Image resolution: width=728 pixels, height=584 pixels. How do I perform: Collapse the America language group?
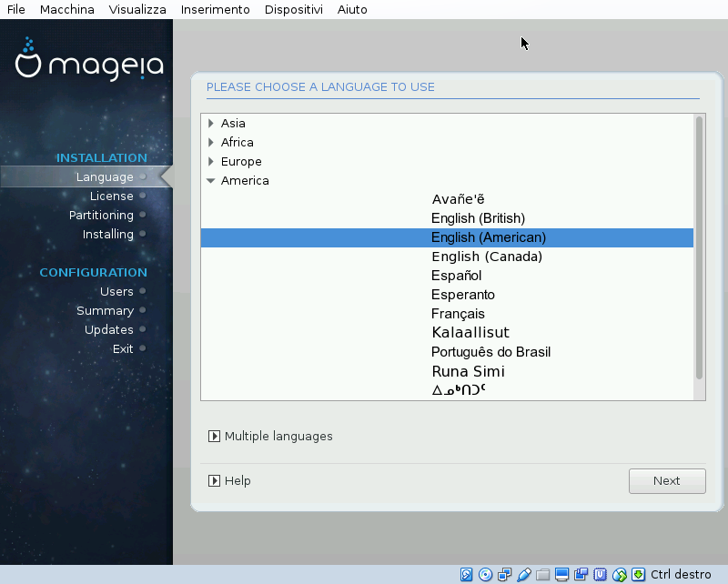(x=211, y=181)
